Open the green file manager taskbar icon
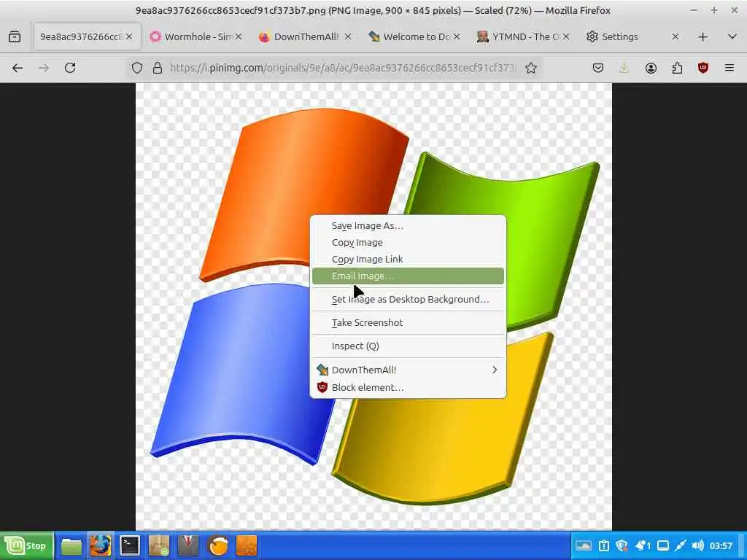The height and width of the screenshot is (560, 747). tap(71, 545)
